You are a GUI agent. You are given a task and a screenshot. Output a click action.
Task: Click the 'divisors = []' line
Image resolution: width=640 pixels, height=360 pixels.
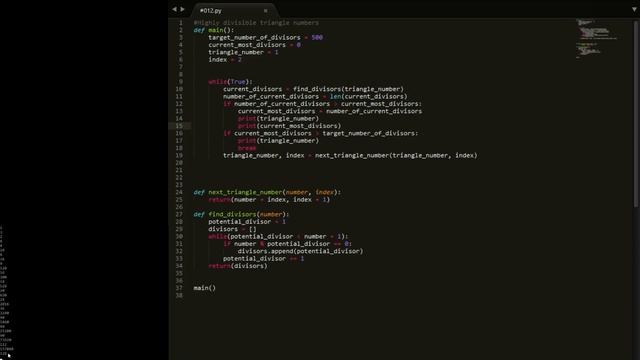click(x=232, y=229)
